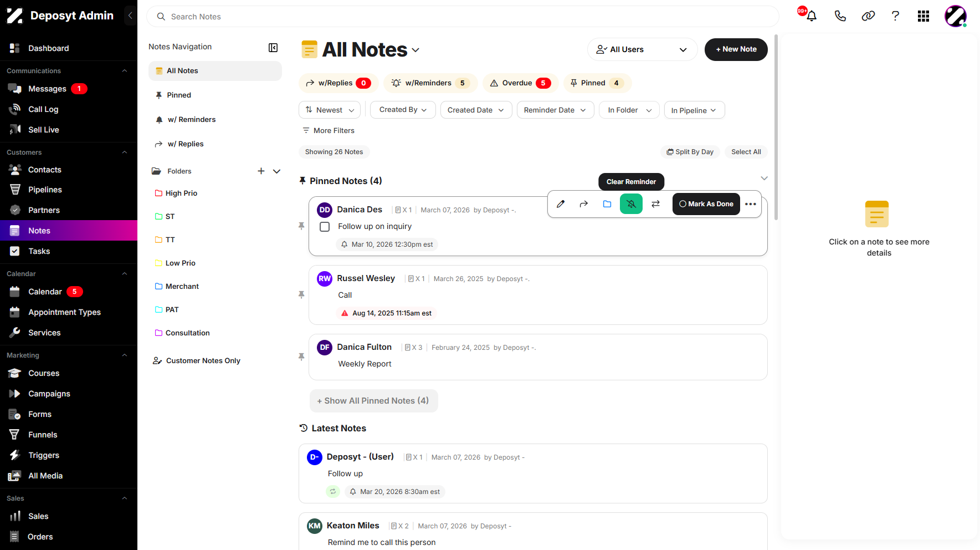Click Show All Pinned Notes (4)
980x550 pixels.
373,401
